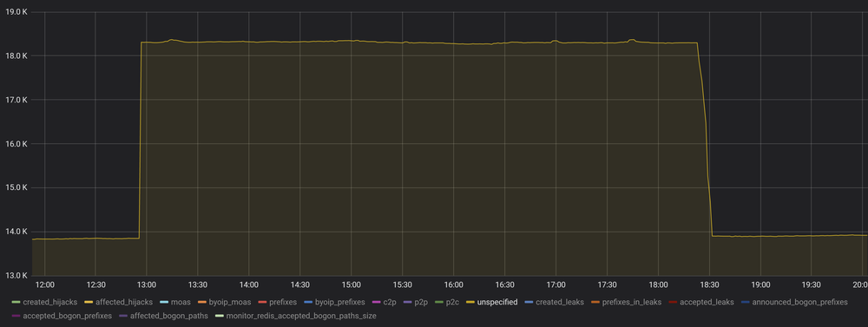This screenshot has height=327, width=868.
Task: Toggle the byoip_moas legend series
Action: tap(224, 302)
